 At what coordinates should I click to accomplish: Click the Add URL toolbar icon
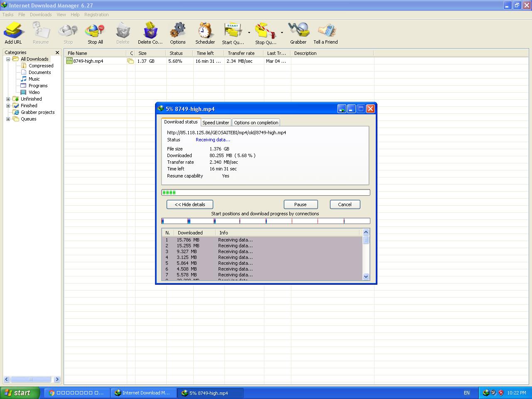pos(13,33)
